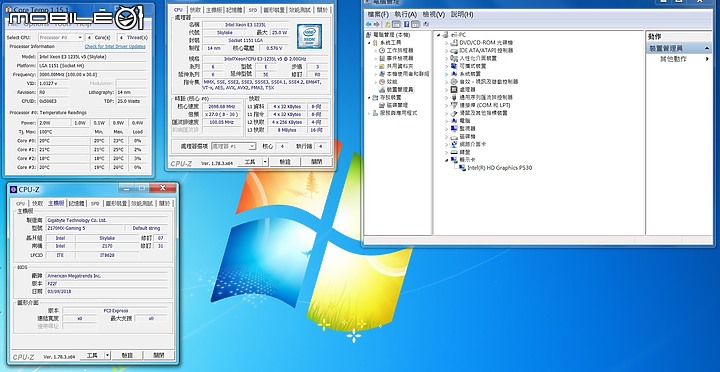Click the 網路介面卡 (Network adapters) icon
Viewport: 720px width, 372px height.
454,144
